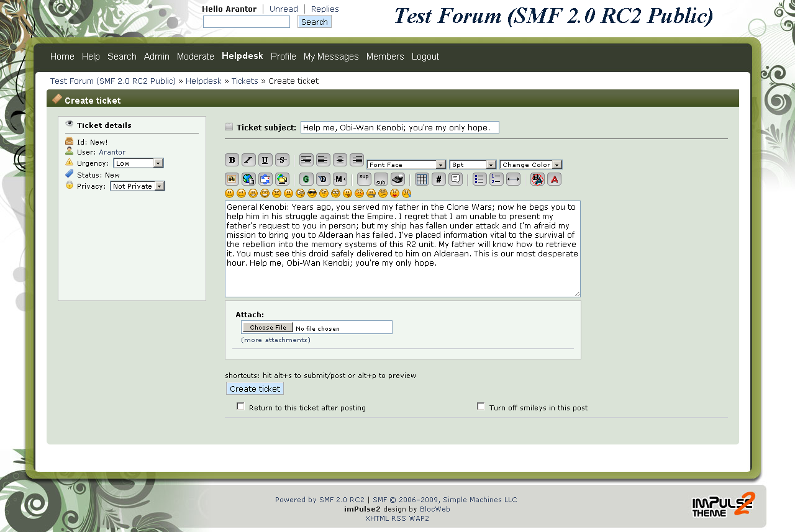Enable 'Turn off smileys in this post'
Screen dimensions: 795x532
[481, 407]
